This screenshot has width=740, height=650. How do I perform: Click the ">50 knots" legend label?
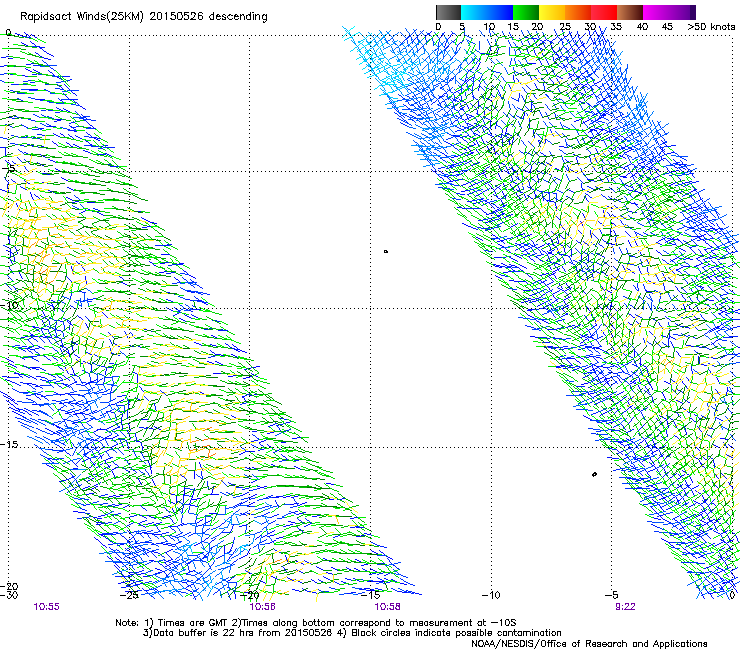pyautogui.click(x=711, y=27)
